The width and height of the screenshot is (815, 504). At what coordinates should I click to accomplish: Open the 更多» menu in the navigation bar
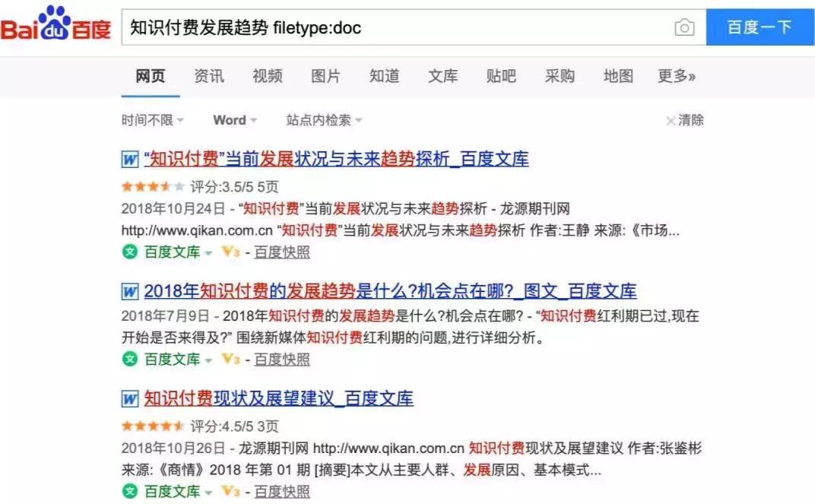[x=674, y=75]
